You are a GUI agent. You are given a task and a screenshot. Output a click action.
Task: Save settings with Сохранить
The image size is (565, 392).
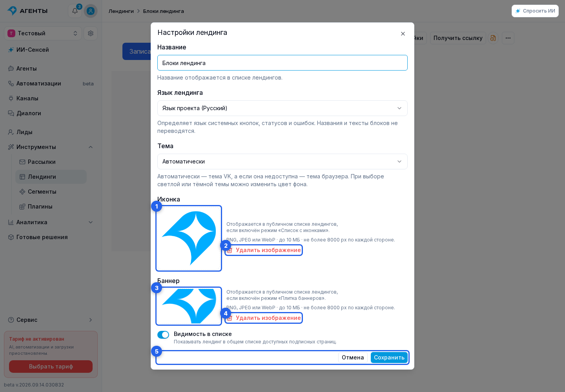pos(389,358)
